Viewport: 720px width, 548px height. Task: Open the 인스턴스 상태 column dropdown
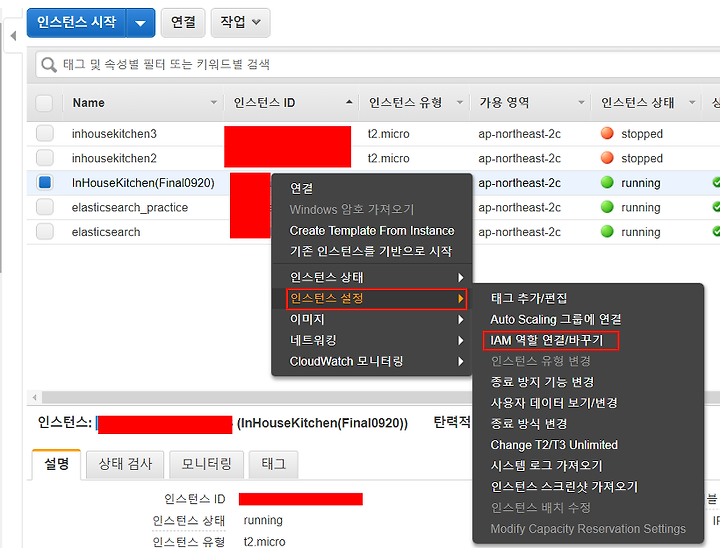[x=692, y=102]
